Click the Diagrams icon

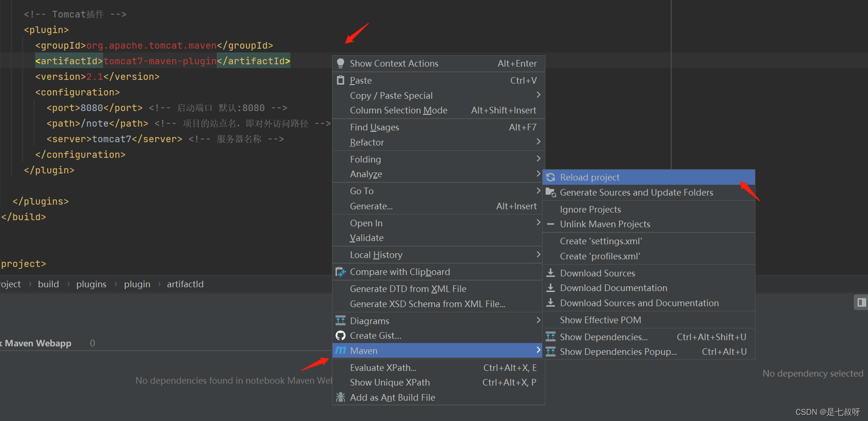tap(340, 321)
